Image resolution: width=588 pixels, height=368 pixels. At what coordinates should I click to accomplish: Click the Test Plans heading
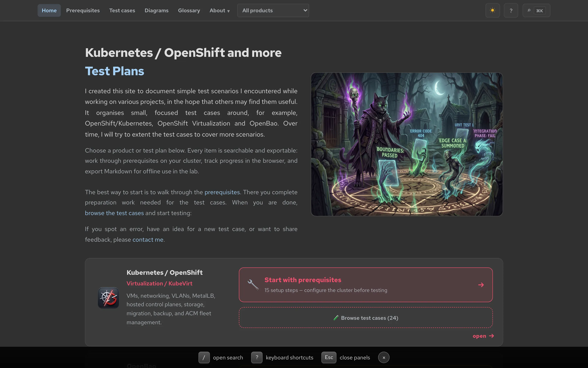[x=115, y=71]
